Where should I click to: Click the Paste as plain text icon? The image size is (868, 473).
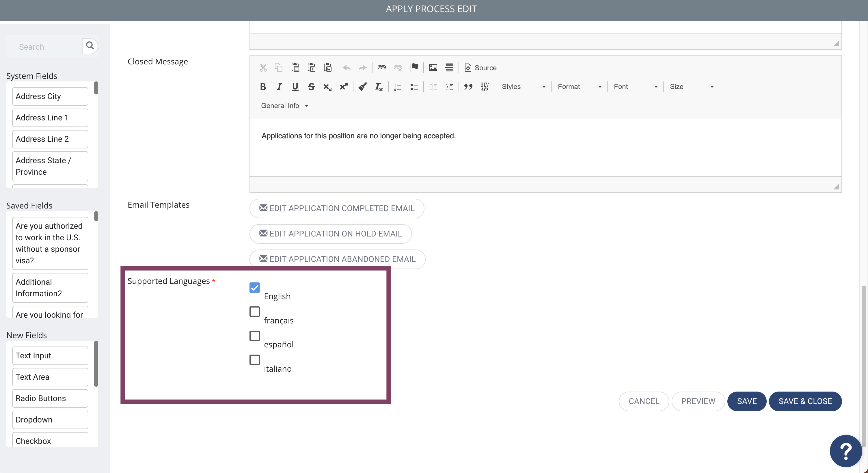tap(312, 68)
